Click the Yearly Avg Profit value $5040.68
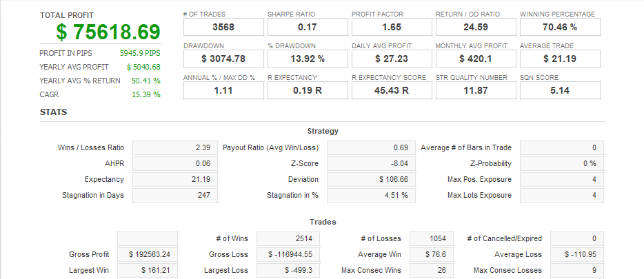The image size is (644, 279). (x=143, y=67)
